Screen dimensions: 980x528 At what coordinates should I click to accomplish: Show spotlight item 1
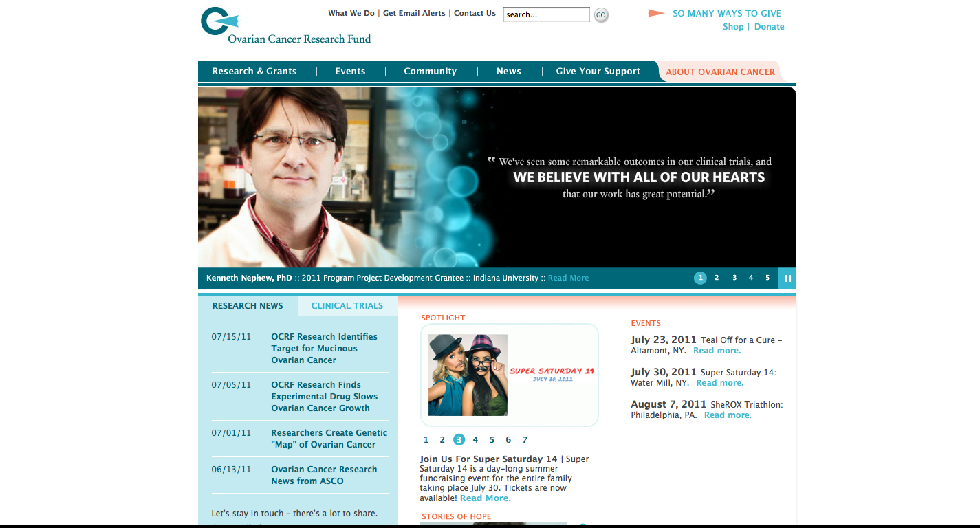426,440
